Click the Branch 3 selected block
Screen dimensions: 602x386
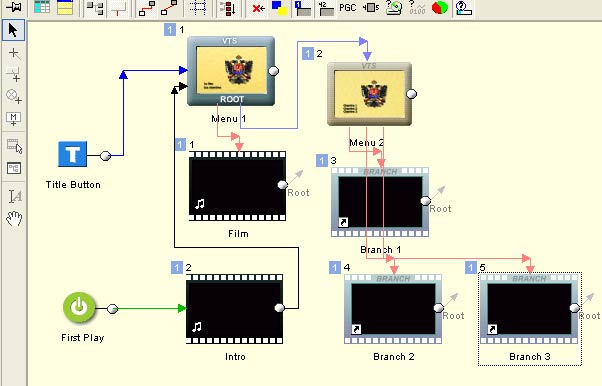529,309
